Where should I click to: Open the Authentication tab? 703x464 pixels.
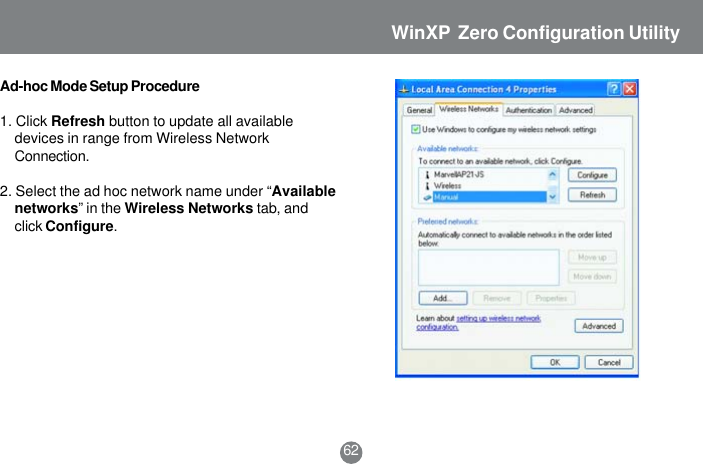(x=529, y=110)
